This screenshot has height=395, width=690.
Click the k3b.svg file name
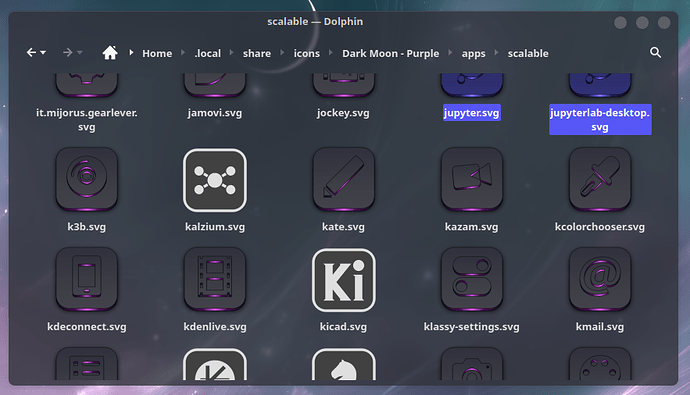[x=87, y=227]
